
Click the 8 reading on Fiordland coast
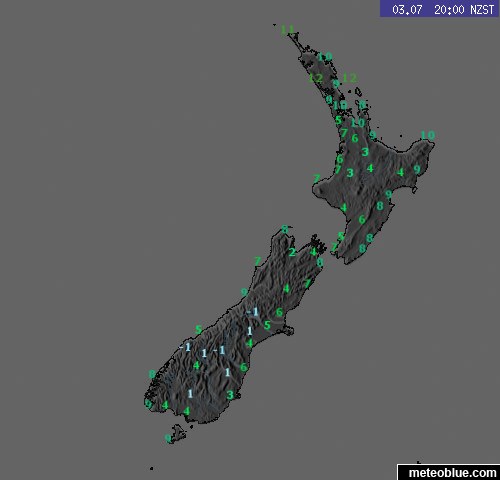152,374
